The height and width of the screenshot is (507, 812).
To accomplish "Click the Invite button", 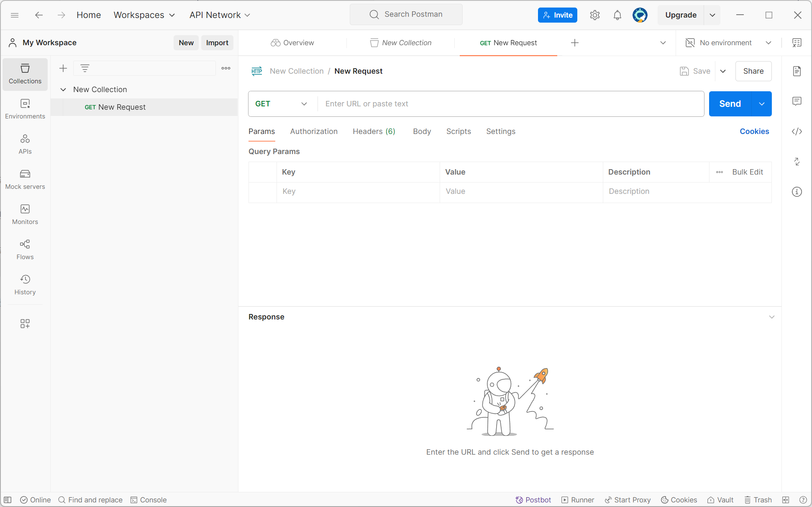I will [558, 15].
